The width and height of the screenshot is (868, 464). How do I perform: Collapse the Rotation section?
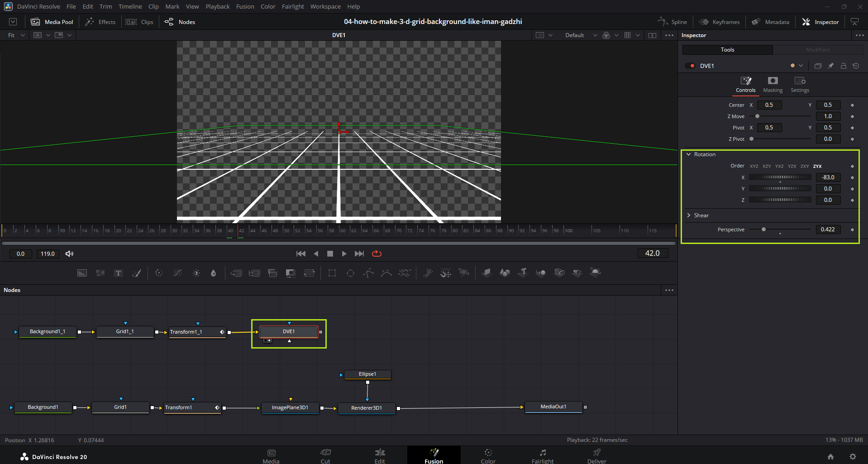click(x=689, y=154)
